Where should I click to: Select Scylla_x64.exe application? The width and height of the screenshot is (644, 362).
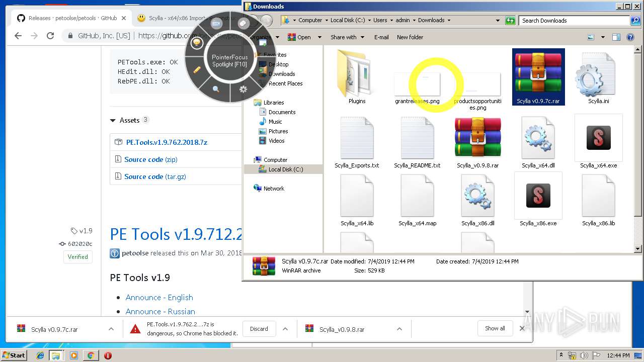(x=598, y=142)
